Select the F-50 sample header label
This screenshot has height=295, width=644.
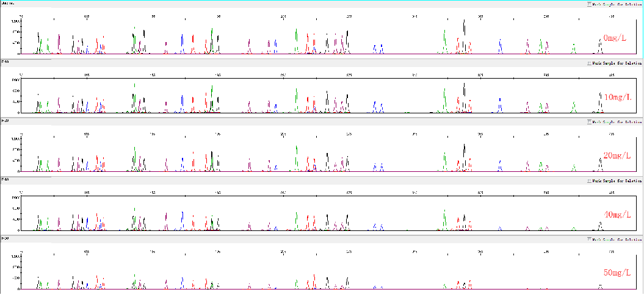[x=5, y=238]
